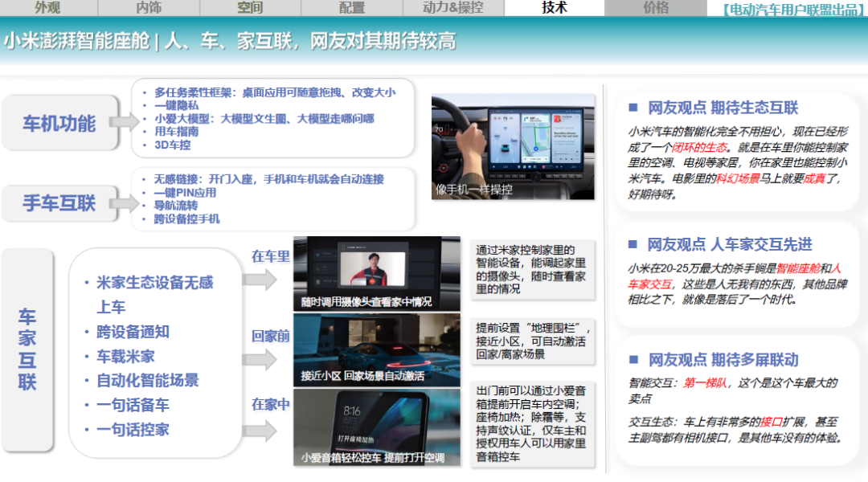
Task: Click the square bullet before 人车家交互先进
Action: point(633,244)
